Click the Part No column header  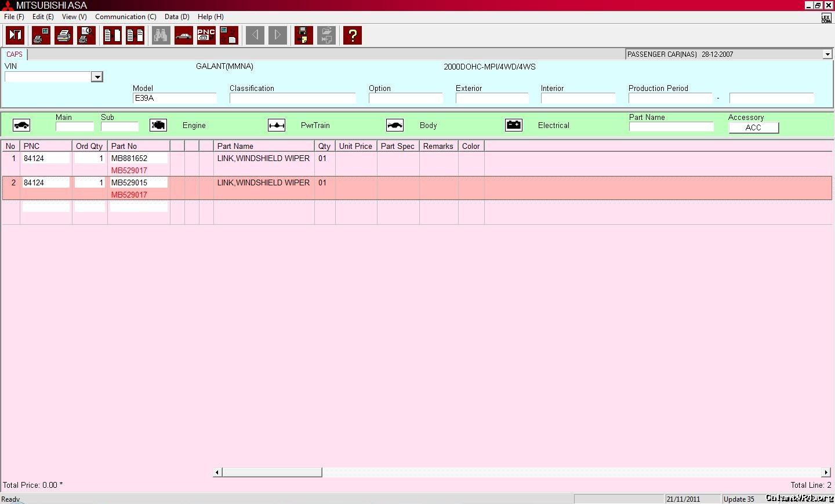139,146
